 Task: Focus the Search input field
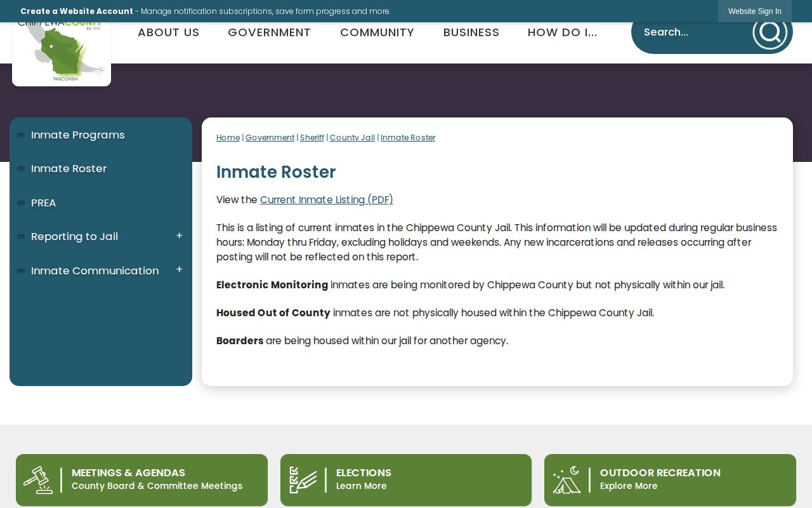691,32
